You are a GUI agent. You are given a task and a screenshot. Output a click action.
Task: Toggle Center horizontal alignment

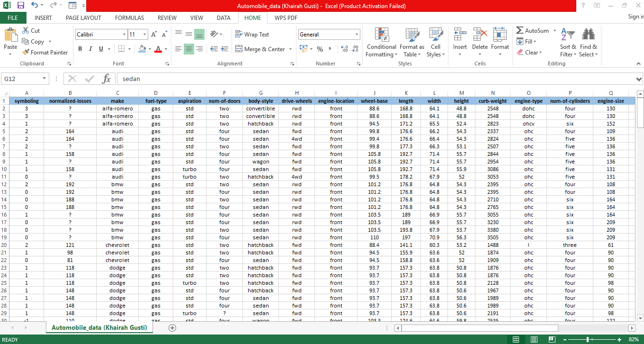[x=189, y=49]
